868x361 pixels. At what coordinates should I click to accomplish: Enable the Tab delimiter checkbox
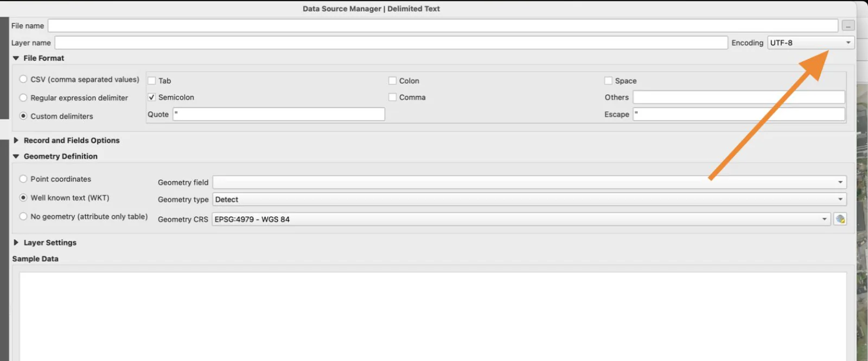(x=152, y=81)
